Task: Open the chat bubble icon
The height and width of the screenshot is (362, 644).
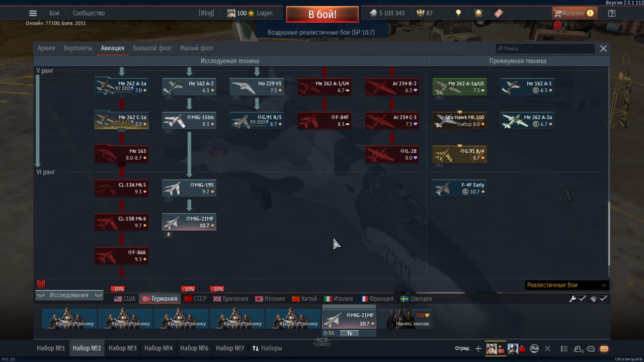Action: coord(591,348)
